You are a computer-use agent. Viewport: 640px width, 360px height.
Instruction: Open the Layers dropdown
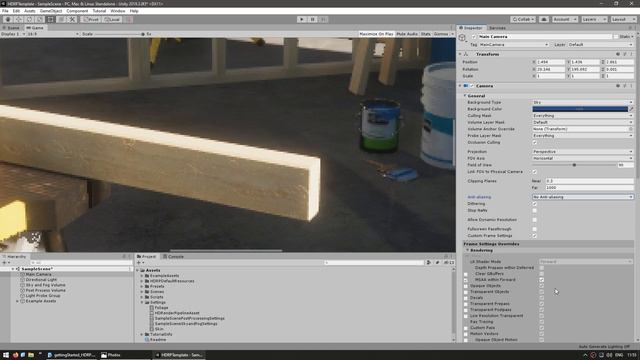point(594,19)
